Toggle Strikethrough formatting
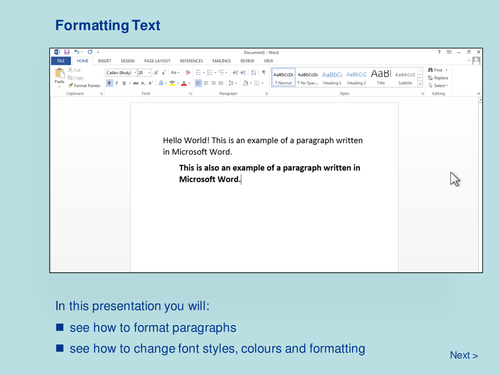500x375 pixels. click(x=136, y=83)
